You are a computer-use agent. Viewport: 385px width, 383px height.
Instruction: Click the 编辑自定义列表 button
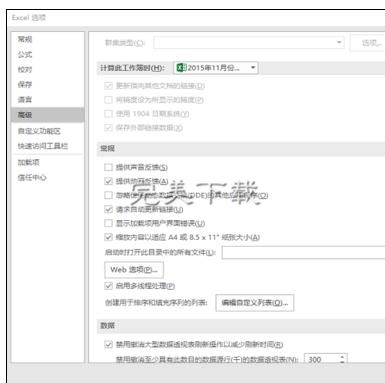[x=255, y=303]
